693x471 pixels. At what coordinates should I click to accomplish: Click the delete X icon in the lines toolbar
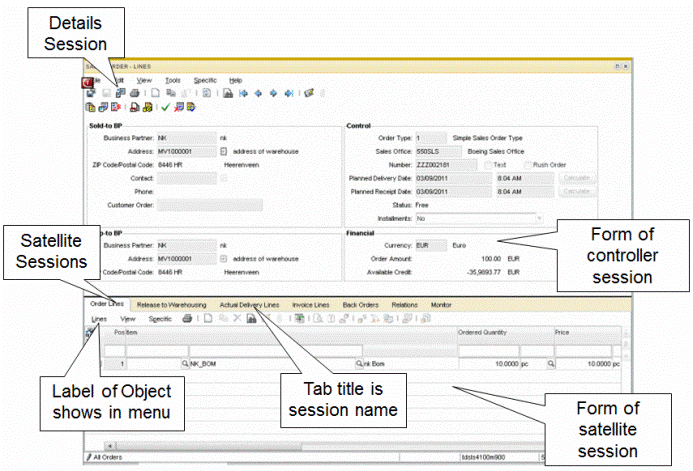tap(237, 318)
